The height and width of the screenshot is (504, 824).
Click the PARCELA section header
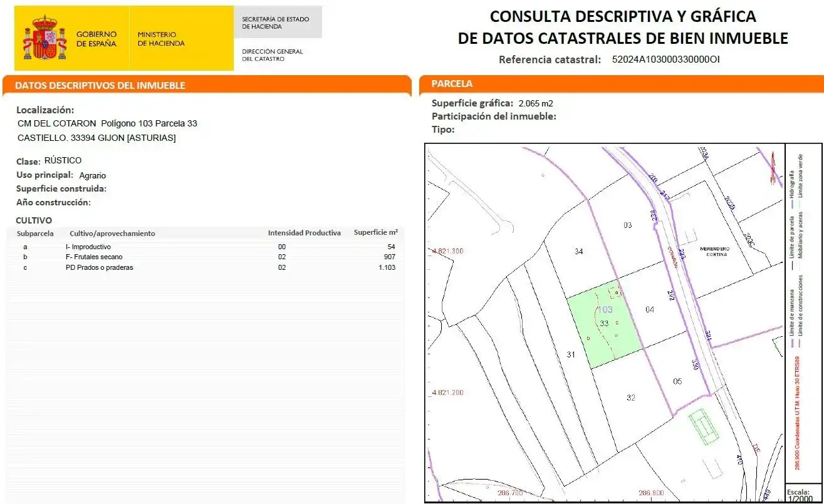click(452, 83)
